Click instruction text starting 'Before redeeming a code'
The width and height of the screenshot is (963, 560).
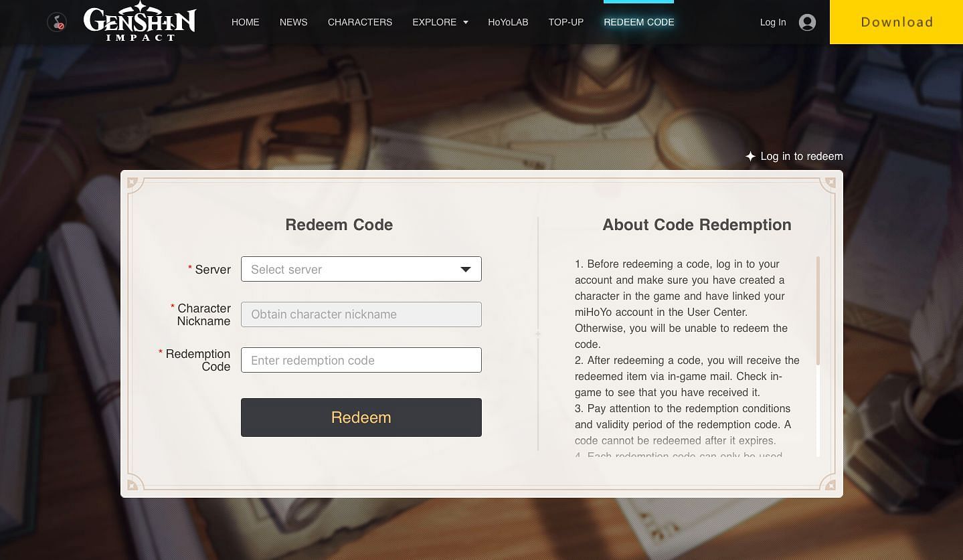681,304
